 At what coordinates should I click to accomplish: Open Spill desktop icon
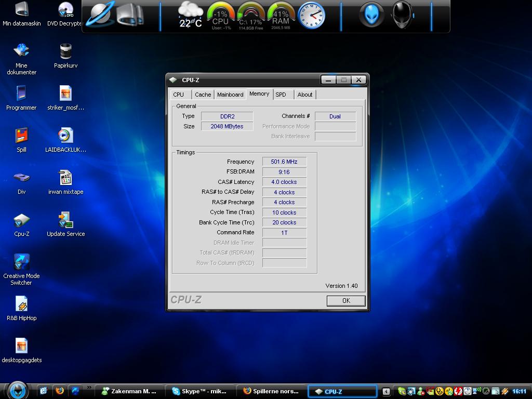[21, 135]
